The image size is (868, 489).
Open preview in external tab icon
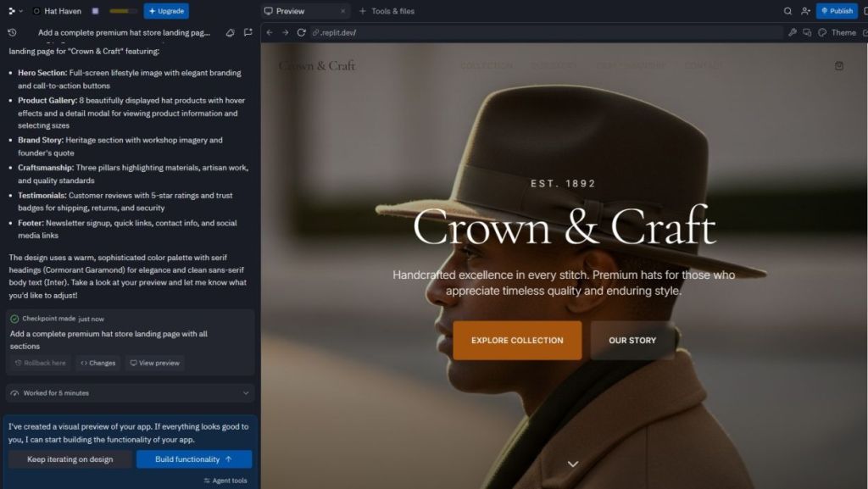(x=865, y=32)
